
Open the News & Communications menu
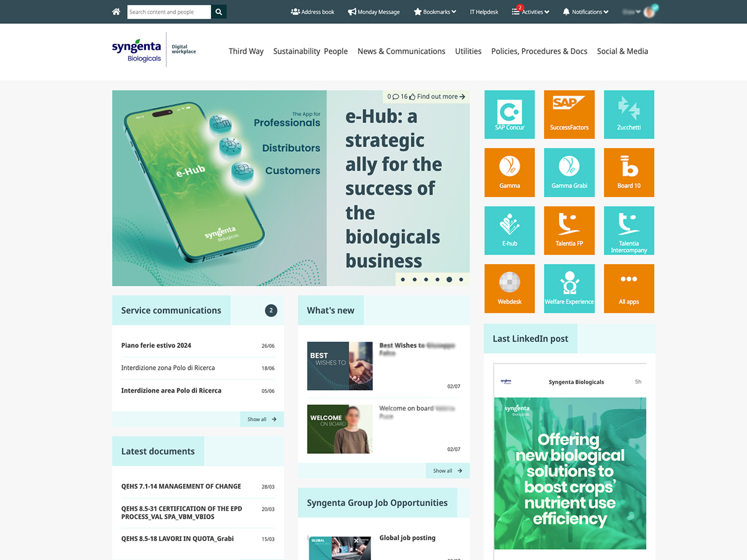(x=401, y=51)
